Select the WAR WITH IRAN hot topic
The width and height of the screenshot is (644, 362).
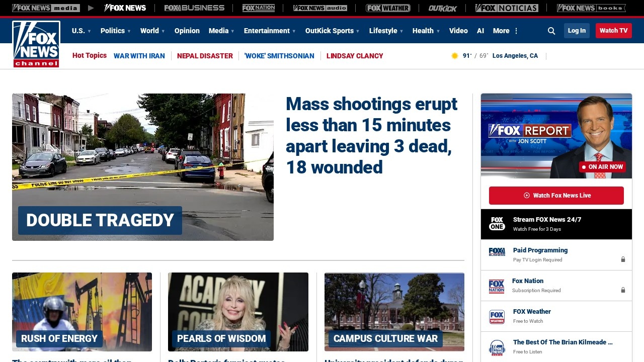139,56
